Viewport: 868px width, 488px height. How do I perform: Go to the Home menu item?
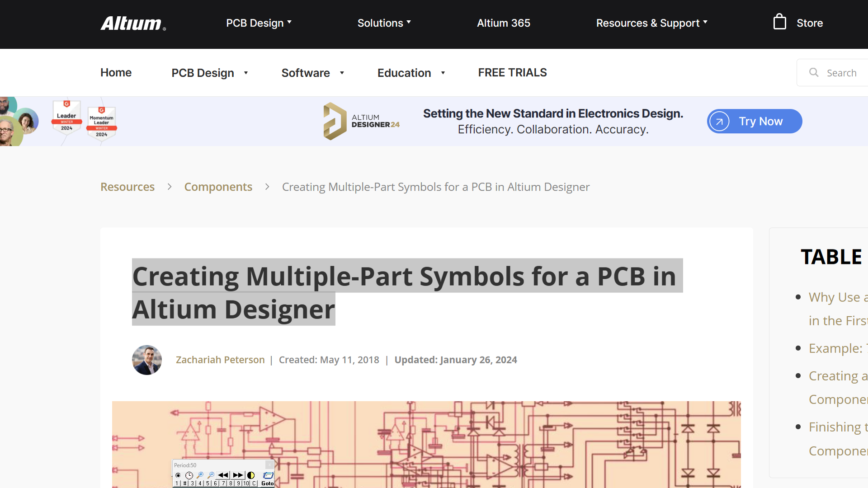coord(116,73)
